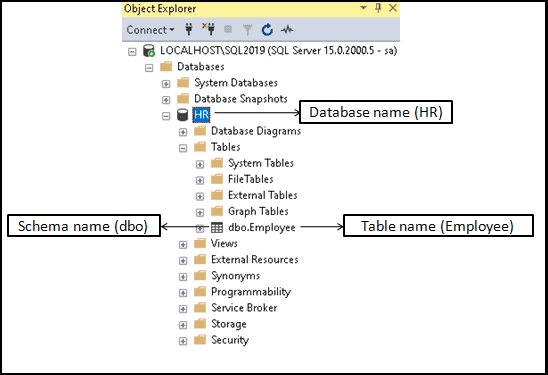The height and width of the screenshot is (375, 548).
Task: Expand the Graph Tables node
Action: tap(200, 212)
